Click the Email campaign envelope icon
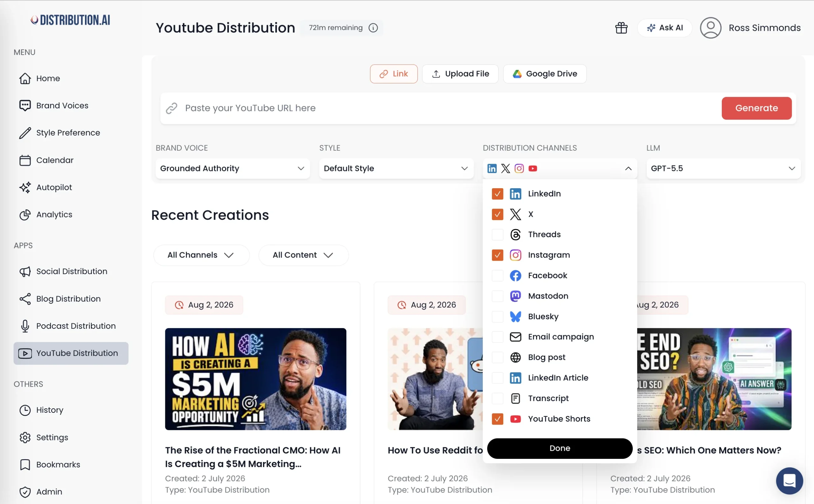 tap(515, 337)
